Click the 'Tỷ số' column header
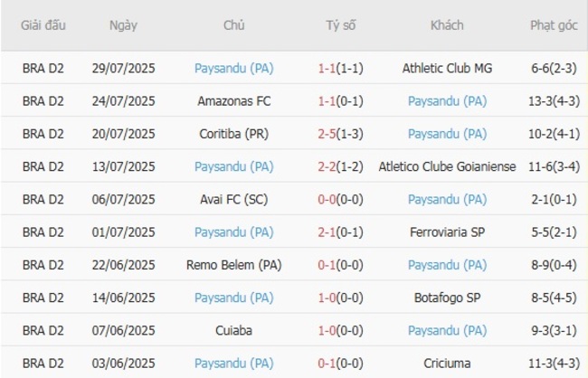Viewport: 588px width, 378px height. 342,25
